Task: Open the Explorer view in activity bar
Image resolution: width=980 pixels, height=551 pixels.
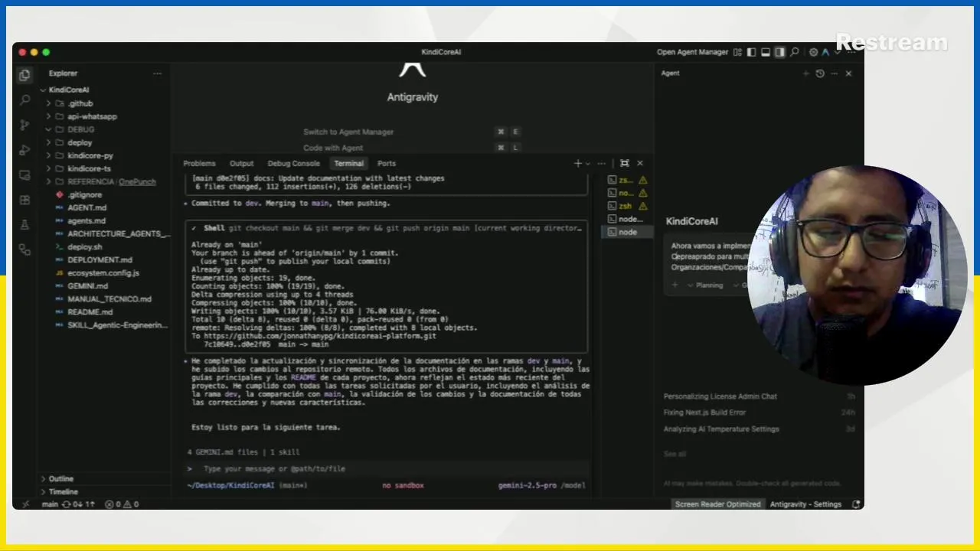Action: 24,75
